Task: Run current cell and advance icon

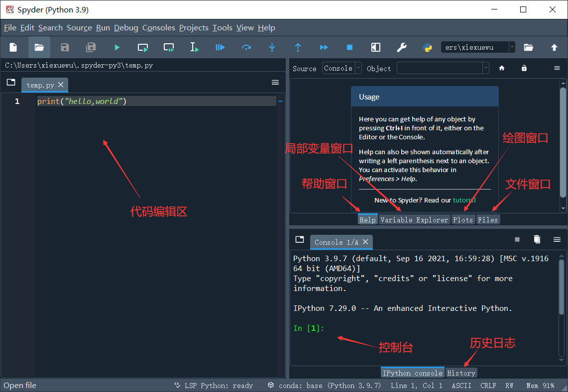Action: [169, 47]
